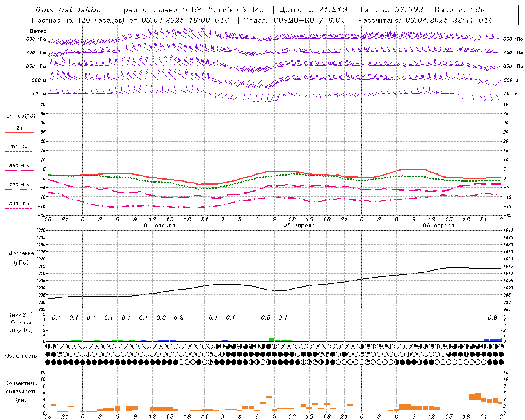Click the tallest orange convective cloud bar
525x420 pixels.
point(477,396)
